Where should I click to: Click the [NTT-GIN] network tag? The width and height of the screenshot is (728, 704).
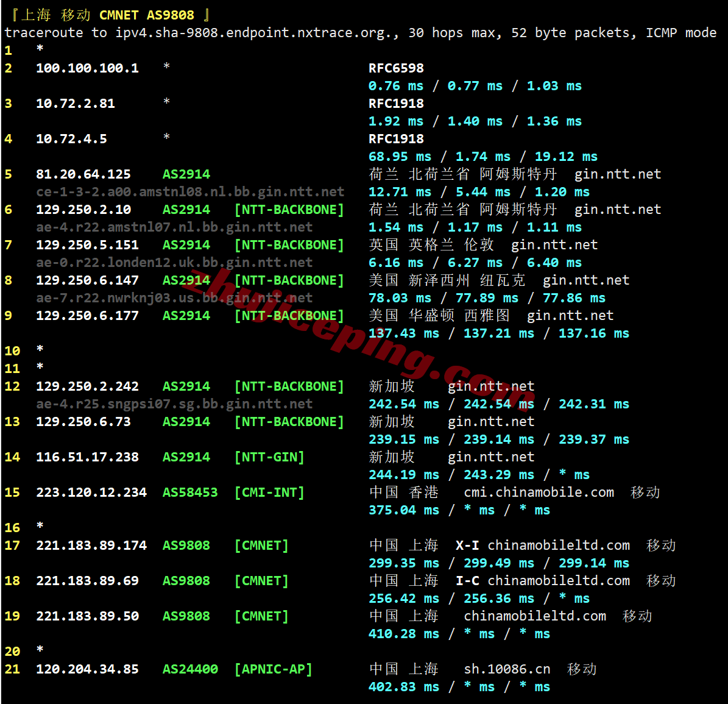[x=269, y=457]
